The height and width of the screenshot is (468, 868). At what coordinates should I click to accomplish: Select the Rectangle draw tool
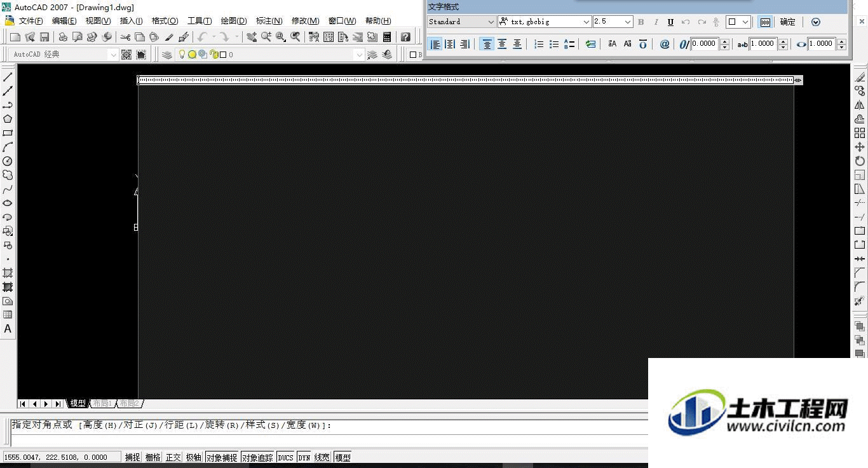pyautogui.click(x=8, y=133)
